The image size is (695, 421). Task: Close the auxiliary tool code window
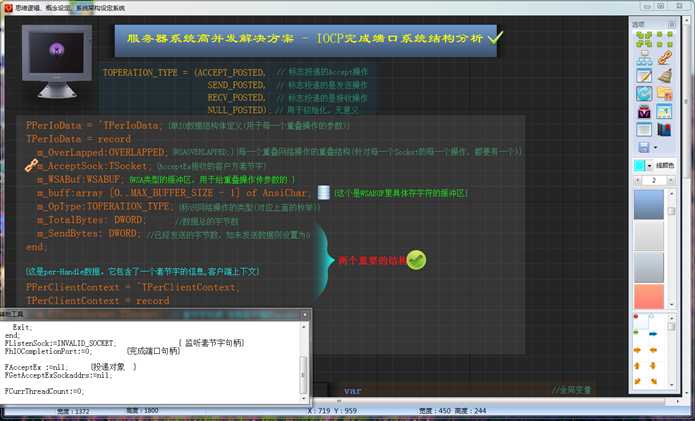305,315
